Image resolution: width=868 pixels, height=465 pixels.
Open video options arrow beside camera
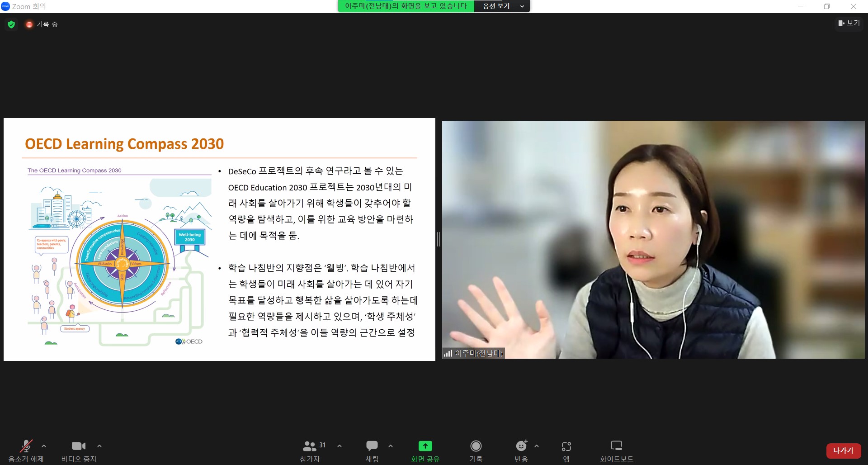[99, 446]
